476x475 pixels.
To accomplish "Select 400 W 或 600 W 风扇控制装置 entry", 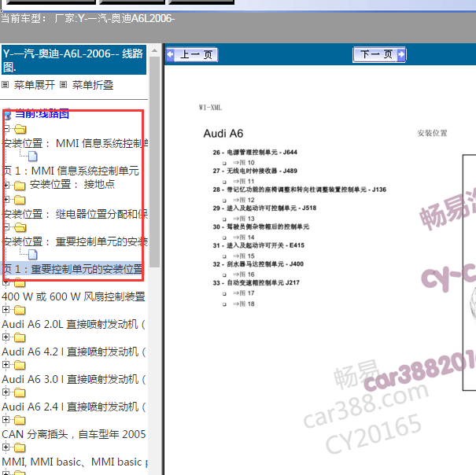I will (x=73, y=296).
